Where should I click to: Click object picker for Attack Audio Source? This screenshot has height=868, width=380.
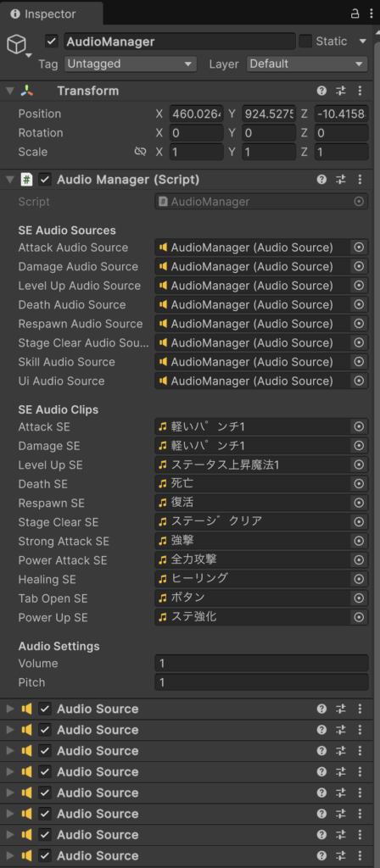click(x=359, y=248)
